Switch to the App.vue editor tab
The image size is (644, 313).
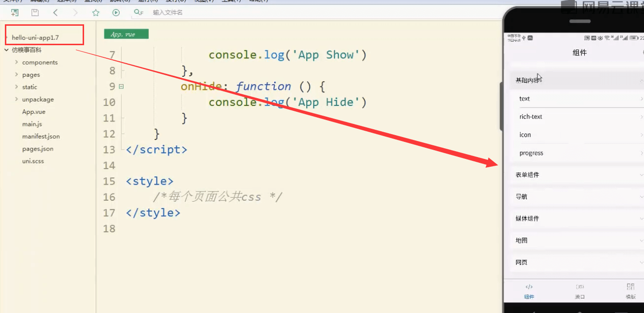point(126,34)
